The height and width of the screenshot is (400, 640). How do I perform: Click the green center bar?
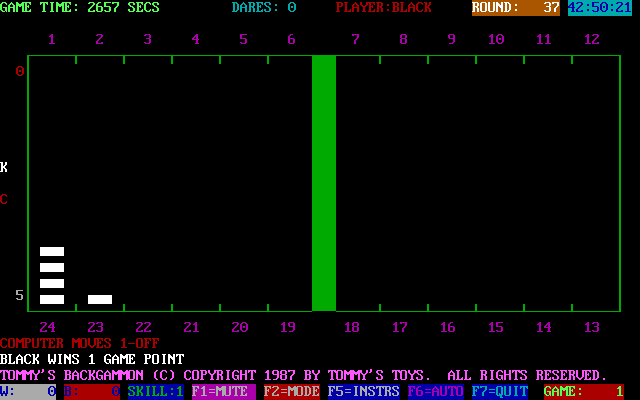pyautogui.click(x=324, y=183)
